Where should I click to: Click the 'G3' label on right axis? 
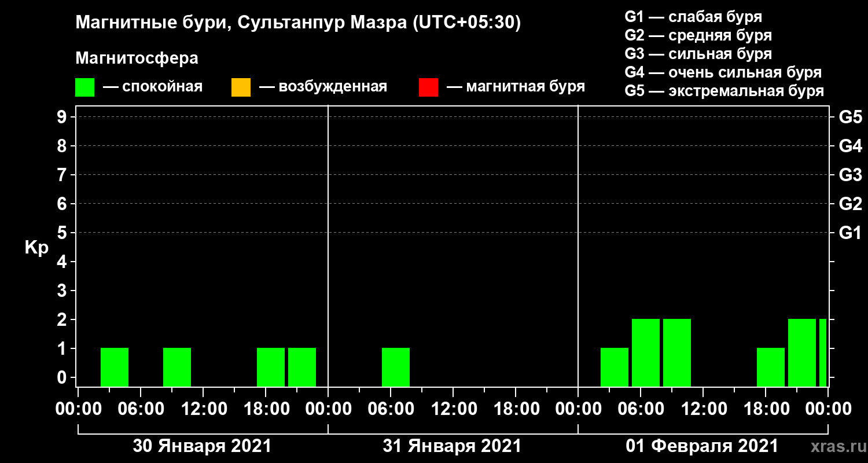pos(850,175)
